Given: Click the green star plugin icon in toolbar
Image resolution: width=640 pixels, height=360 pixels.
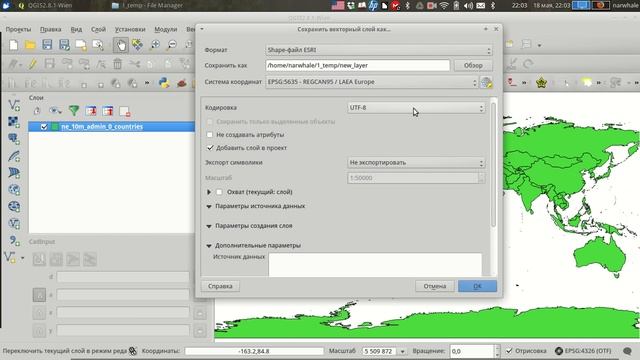Looking at the screenshot, I should [x=541, y=83].
